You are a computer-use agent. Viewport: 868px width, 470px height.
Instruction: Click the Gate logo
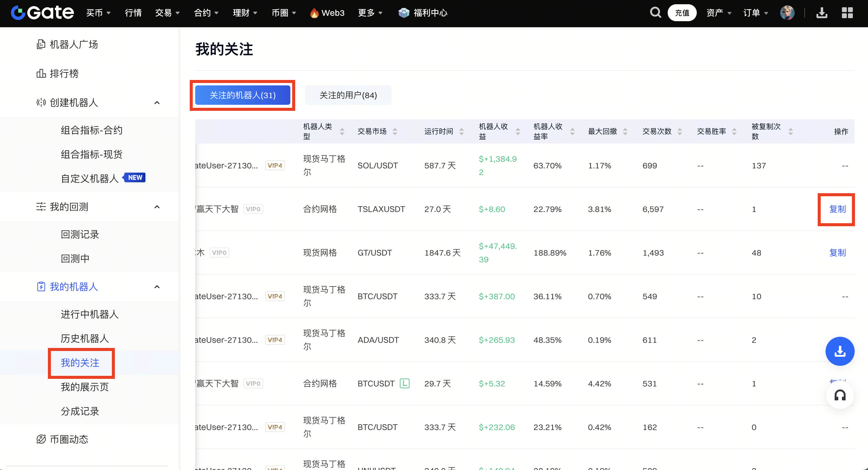tap(42, 13)
